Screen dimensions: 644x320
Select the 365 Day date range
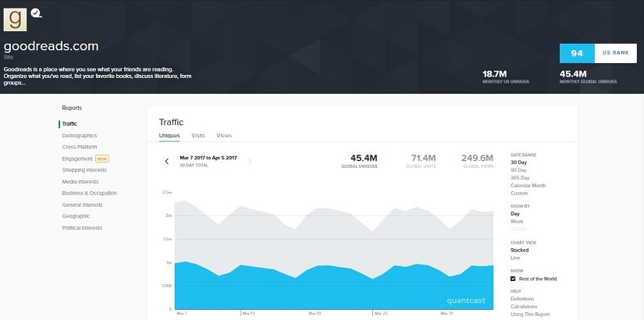point(520,178)
